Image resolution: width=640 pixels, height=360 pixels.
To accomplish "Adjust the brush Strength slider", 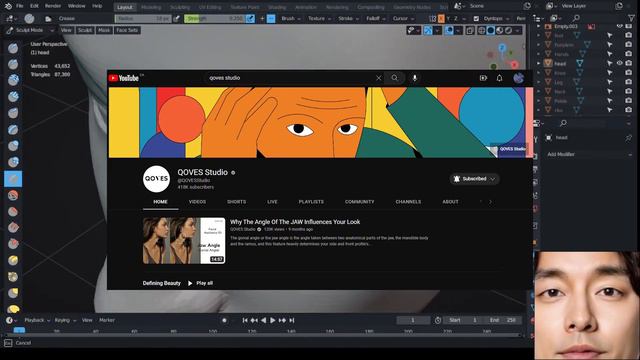I will [x=214, y=18].
